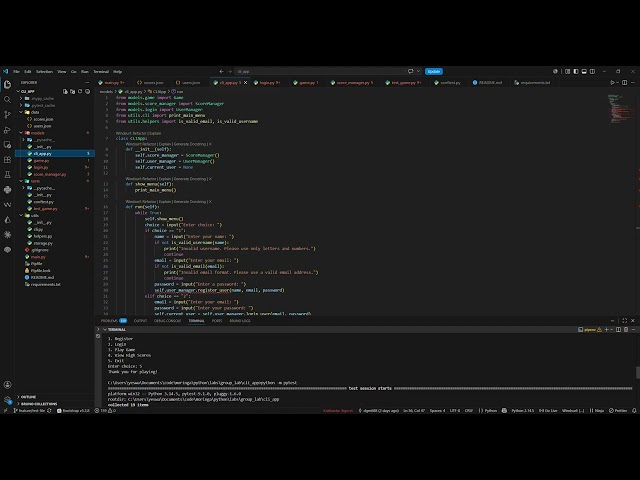
Task: Click the Customize Layout button in title bar
Action: pyautogui.click(x=567, y=71)
